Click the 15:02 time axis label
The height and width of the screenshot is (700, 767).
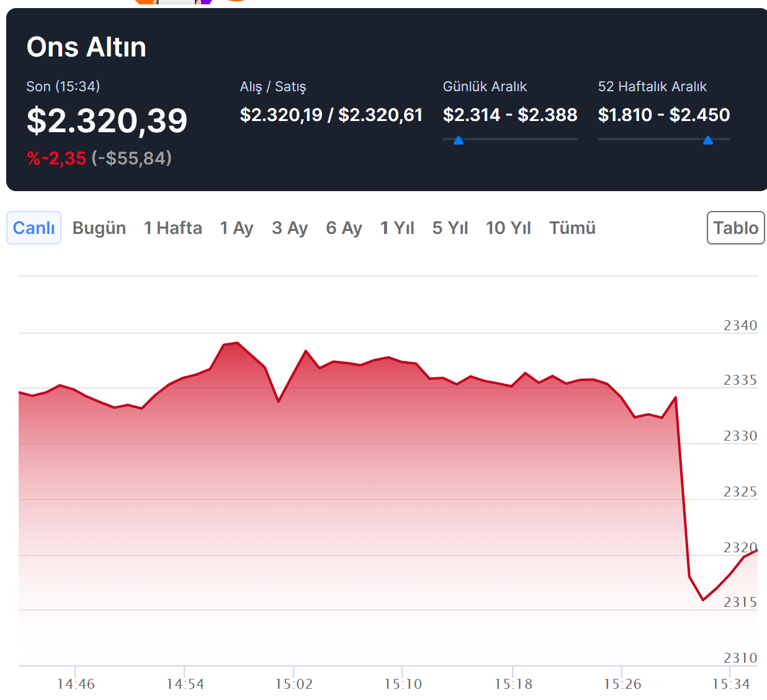coord(294,684)
